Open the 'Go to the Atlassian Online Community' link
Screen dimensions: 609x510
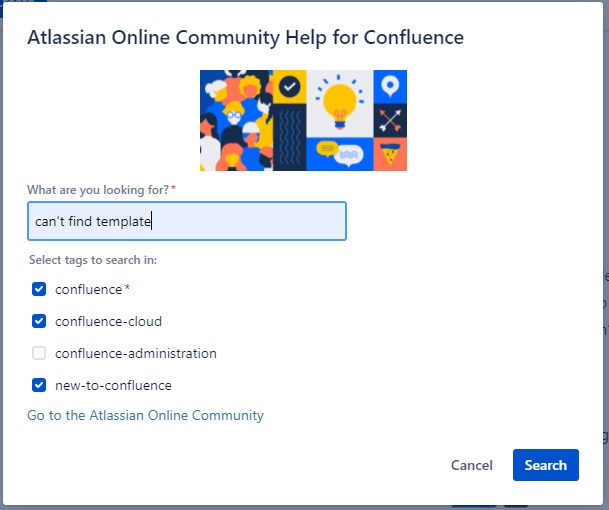(145, 415)
